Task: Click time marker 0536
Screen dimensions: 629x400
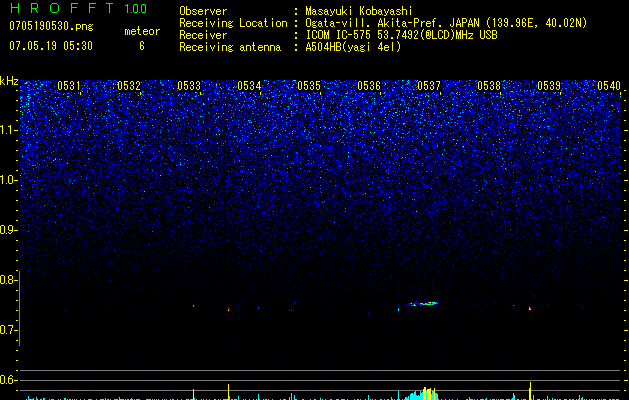Action: 369,85
